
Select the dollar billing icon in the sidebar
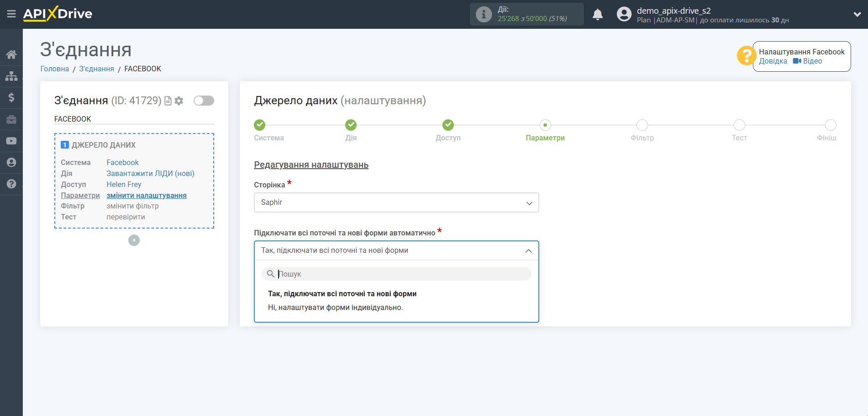[x=11, y=97]
